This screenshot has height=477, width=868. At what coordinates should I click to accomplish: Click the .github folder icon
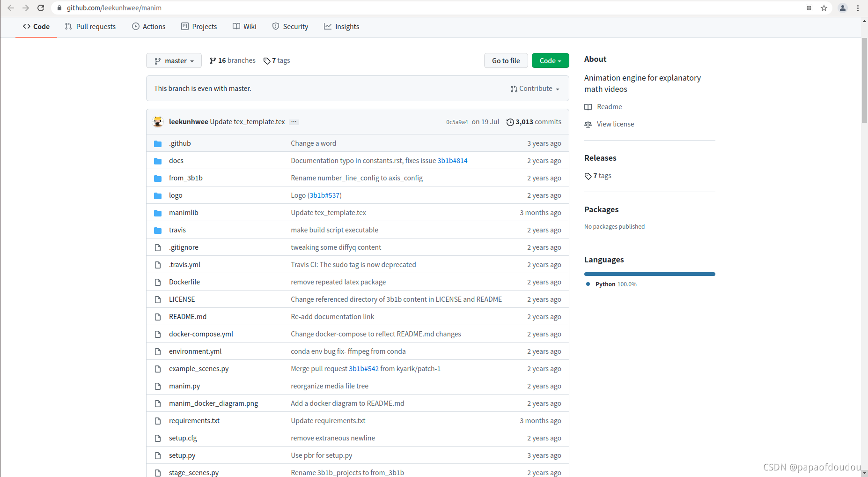pos(158,143)
